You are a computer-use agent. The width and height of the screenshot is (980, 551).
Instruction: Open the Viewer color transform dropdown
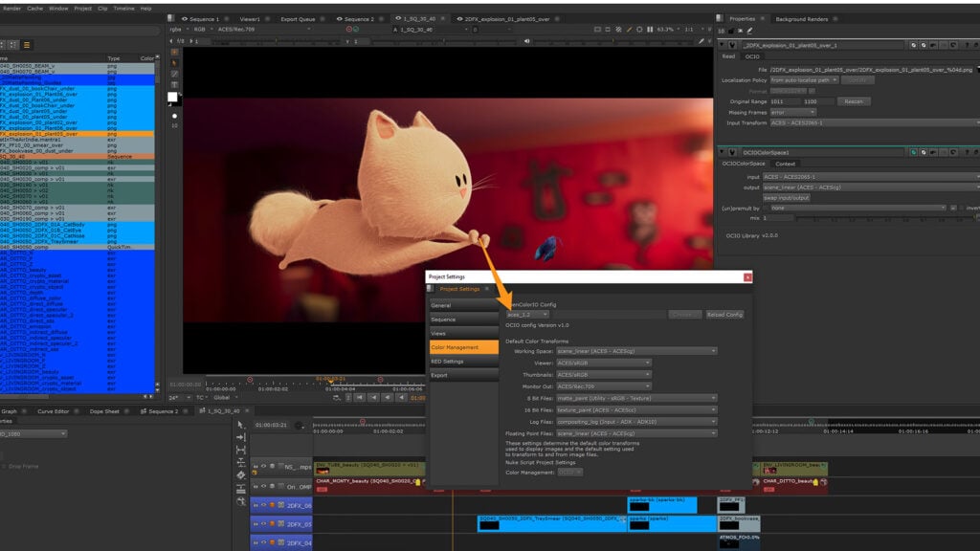(604, 363)
